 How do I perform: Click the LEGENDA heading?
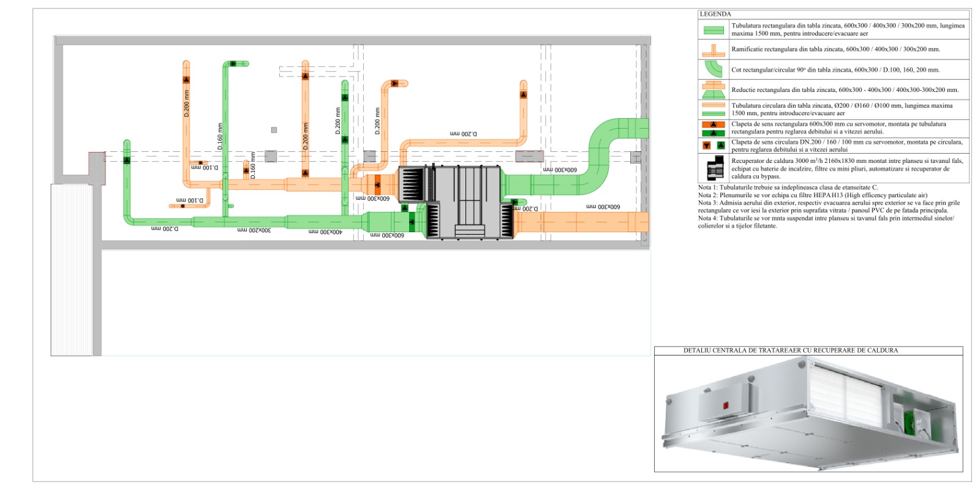click(x=715, y=14)
